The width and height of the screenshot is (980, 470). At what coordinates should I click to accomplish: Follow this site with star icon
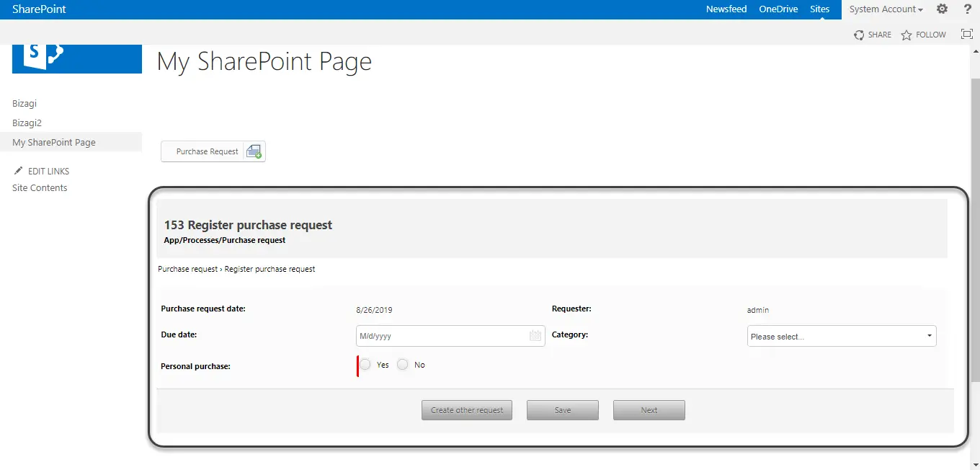pos(906,35)
